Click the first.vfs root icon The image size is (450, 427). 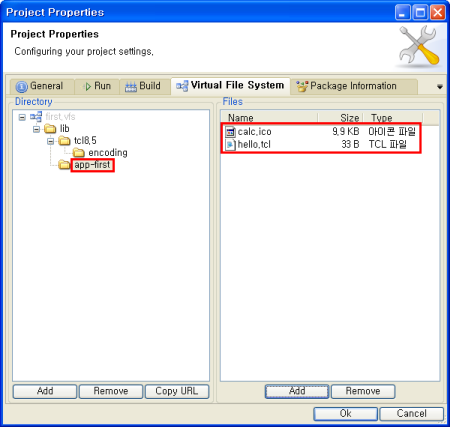[36, 117]
